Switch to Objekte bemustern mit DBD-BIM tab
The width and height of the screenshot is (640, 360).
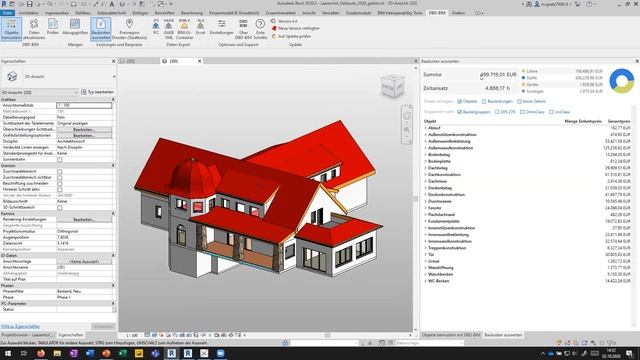point(451,335)
